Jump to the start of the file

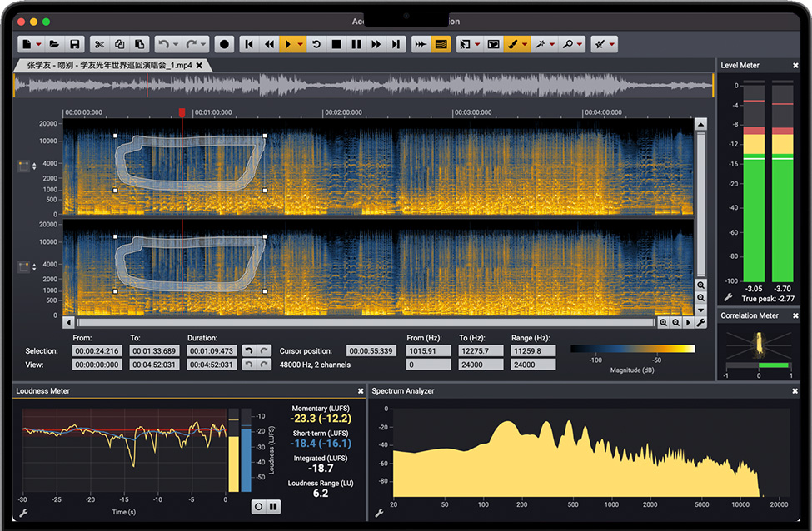248,44
